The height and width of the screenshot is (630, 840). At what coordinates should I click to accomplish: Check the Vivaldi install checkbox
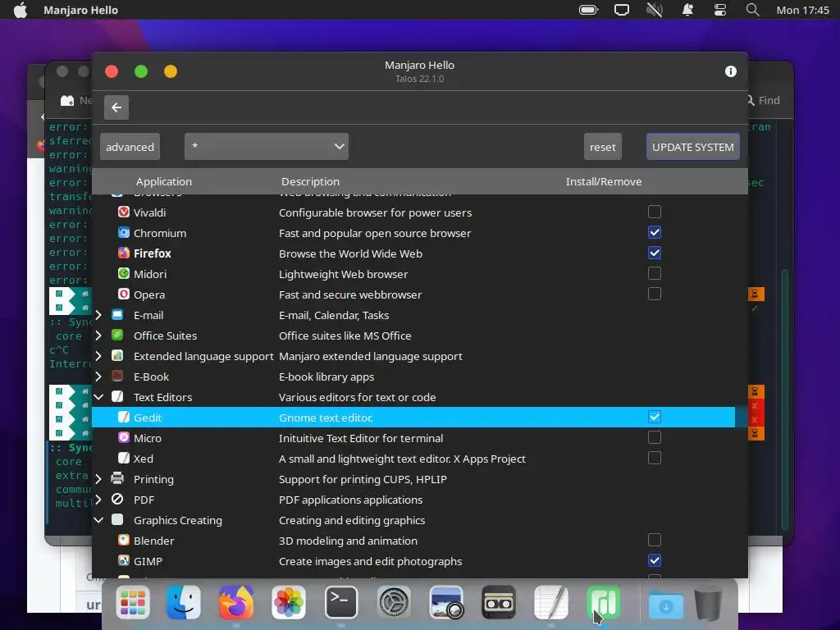pyautogui.click(x=654, y=212)
